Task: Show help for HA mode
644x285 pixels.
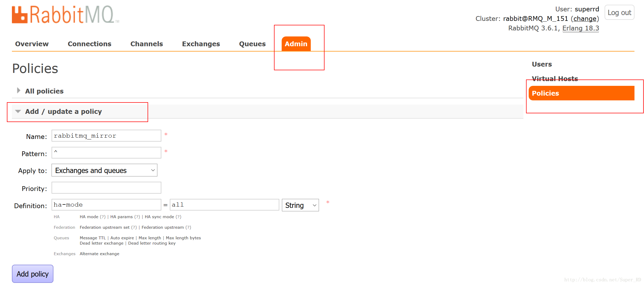Action: click(103, 217)
